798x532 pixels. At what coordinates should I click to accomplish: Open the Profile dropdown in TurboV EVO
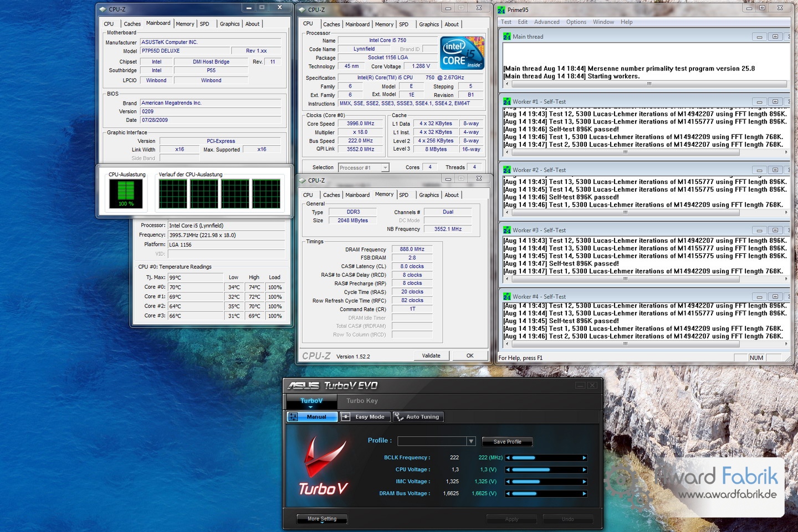(x=471, y=441)
